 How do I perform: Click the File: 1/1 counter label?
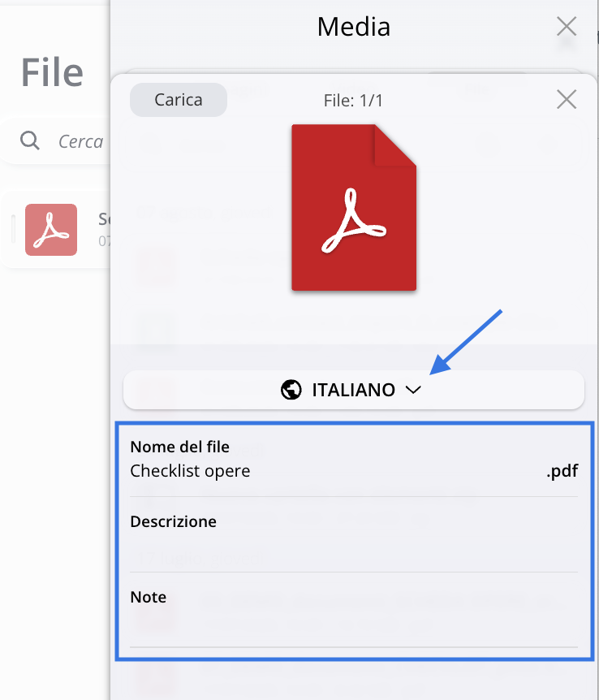tap(353, 101)
